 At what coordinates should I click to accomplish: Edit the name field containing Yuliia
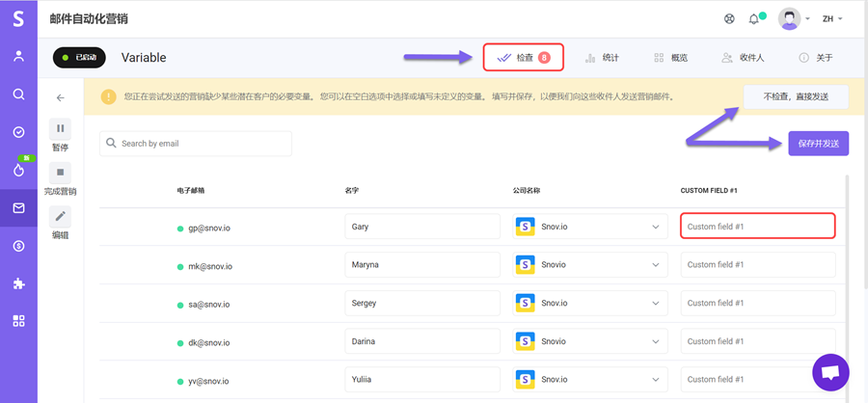[x=422, y=379]
